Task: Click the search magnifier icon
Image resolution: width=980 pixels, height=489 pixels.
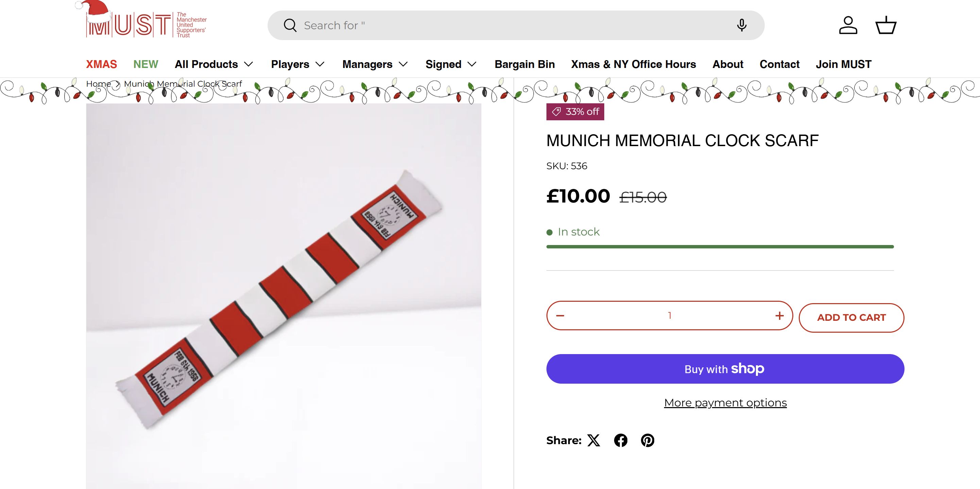Action: [290, 25]
